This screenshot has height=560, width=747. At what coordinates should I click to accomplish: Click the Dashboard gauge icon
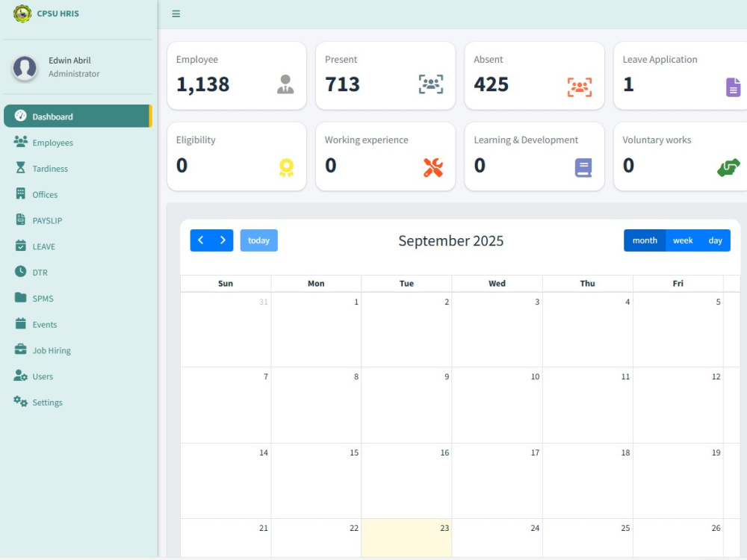pyautogui.click(x=20, y=116)
